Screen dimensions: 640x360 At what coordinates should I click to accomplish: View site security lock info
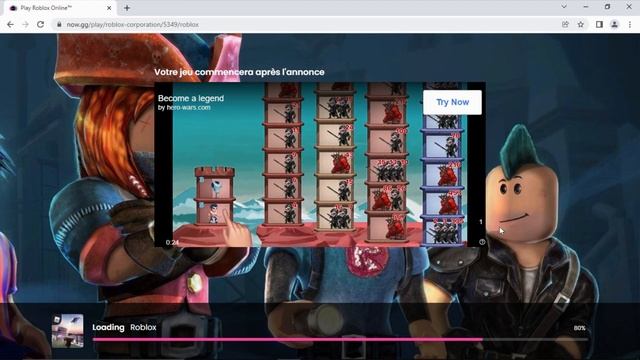coord(59,24)
